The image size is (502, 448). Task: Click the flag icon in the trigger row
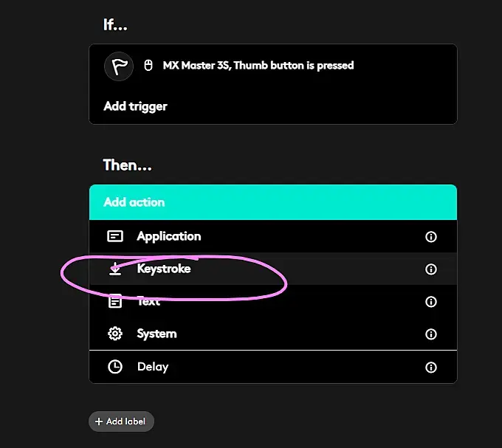117,66
